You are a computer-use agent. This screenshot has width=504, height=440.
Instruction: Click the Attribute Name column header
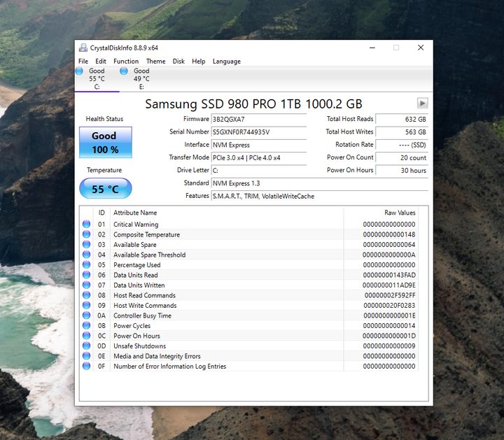tap(227, 213)
